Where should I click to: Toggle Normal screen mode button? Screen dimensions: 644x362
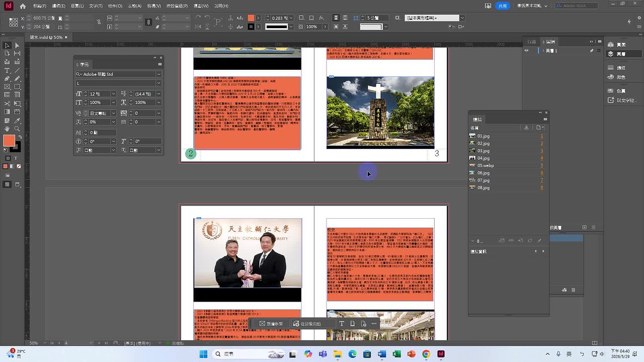pyautogui.click(x=7, y=185)
